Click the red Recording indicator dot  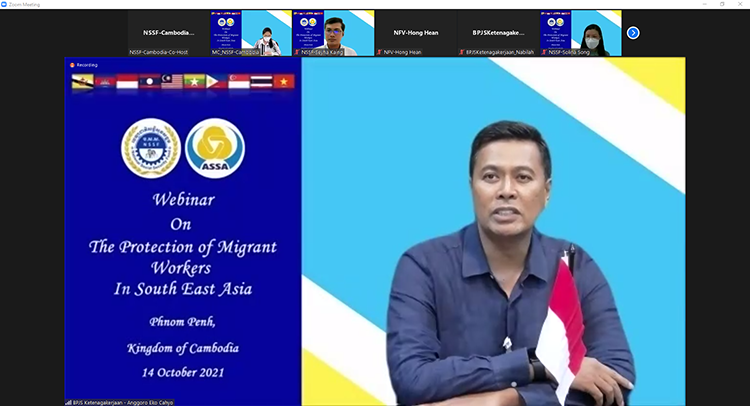click(72, 65)
